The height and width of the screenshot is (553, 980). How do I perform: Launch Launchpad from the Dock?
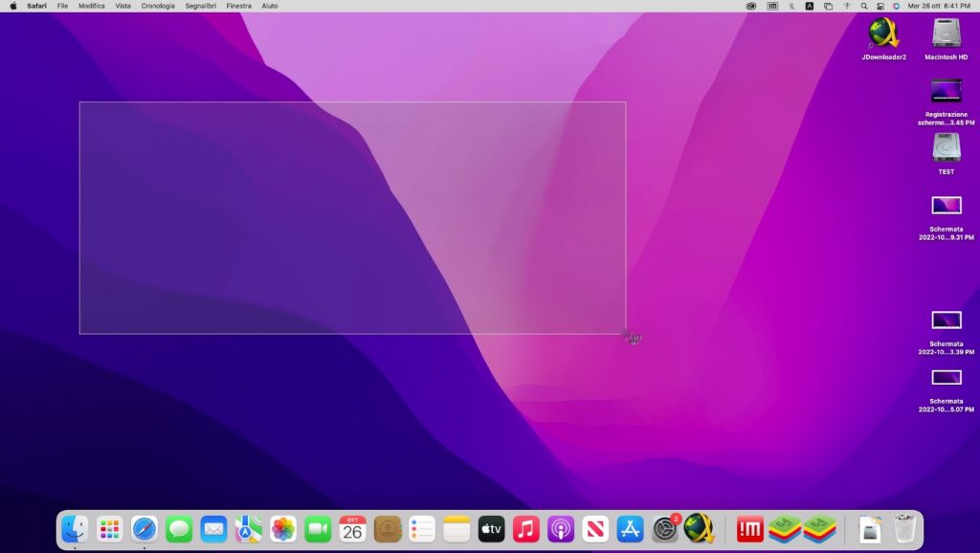coord(110,528)
